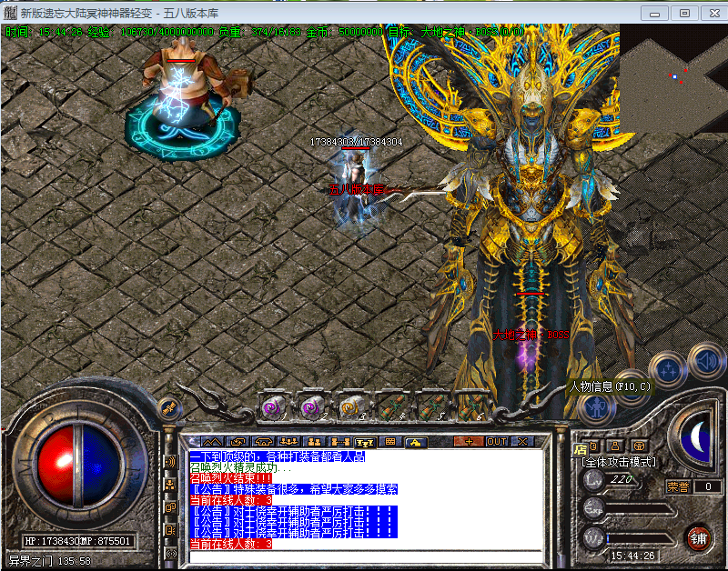The width and height of the screenshot is (728, 571).
Task: Click the player name 五八版本库
Action: click(357, 189)
